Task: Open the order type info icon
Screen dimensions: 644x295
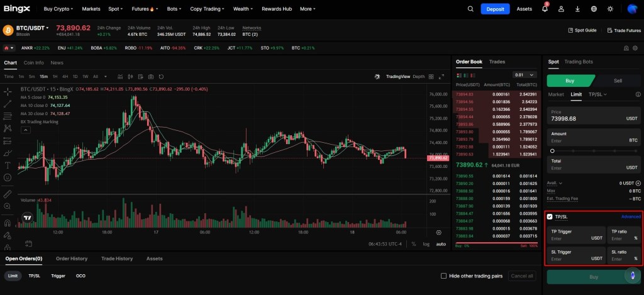Action: (x=638, y=94)
